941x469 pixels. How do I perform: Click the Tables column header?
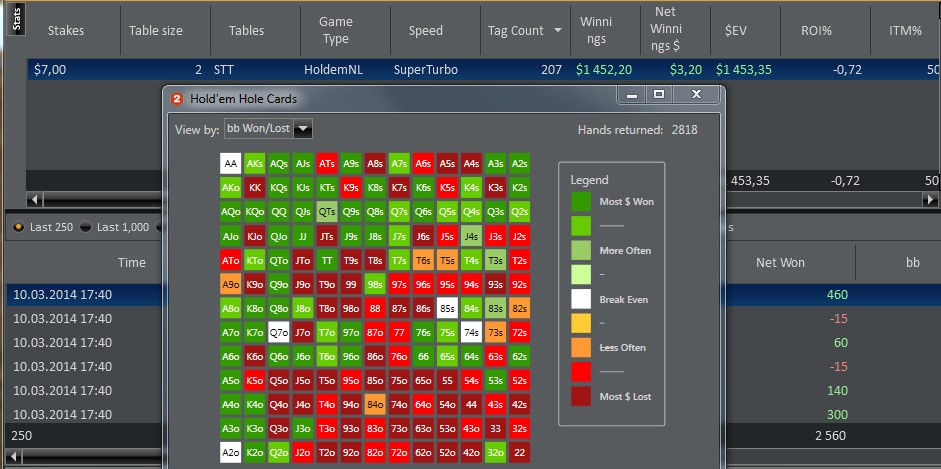click(x=246, y=31)
